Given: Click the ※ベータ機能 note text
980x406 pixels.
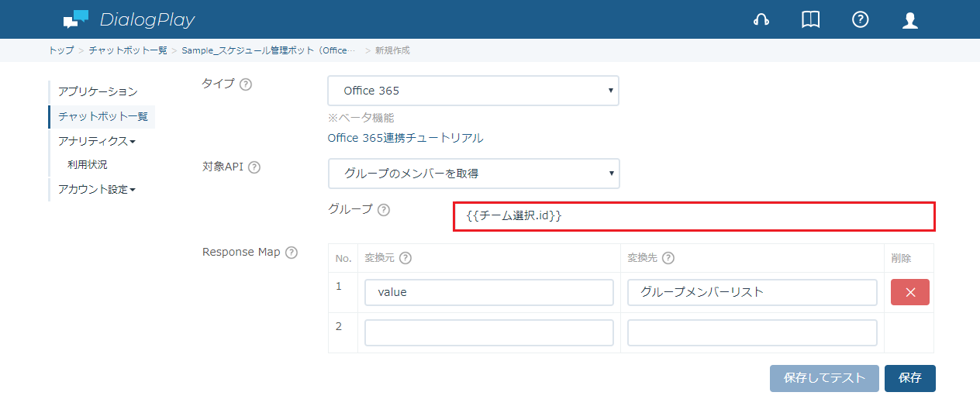Looking at the screenshot, I should pyautogui.click(x=361, y=118).
